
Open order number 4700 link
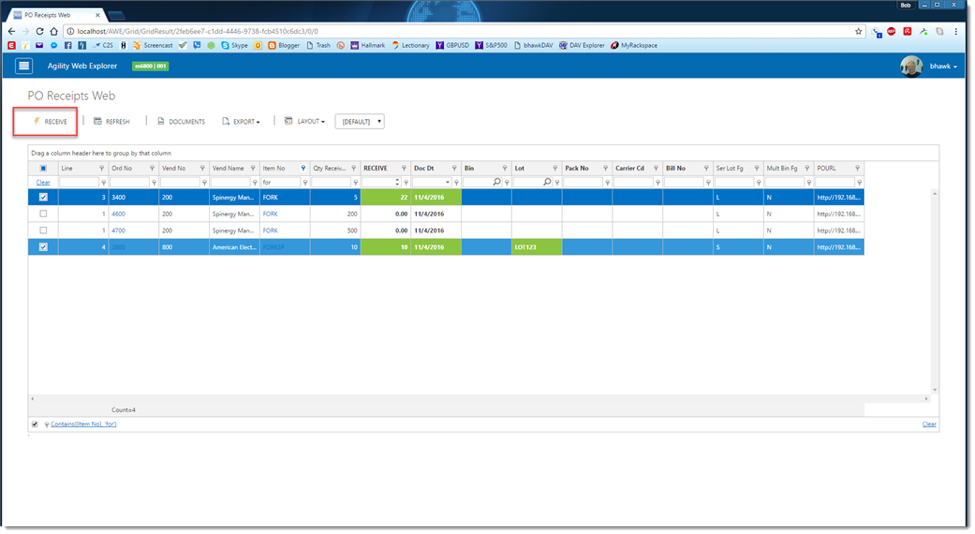click(118, 230)
